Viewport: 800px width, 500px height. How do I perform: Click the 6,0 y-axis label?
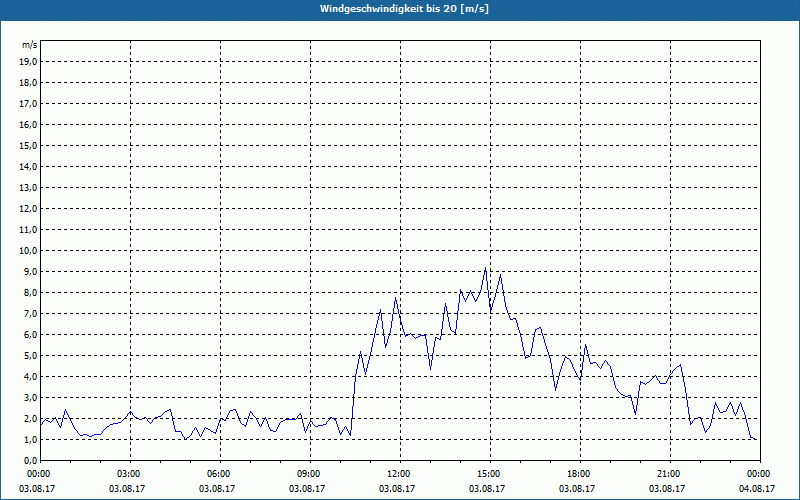pyautogui.click(x=31, y=334)
